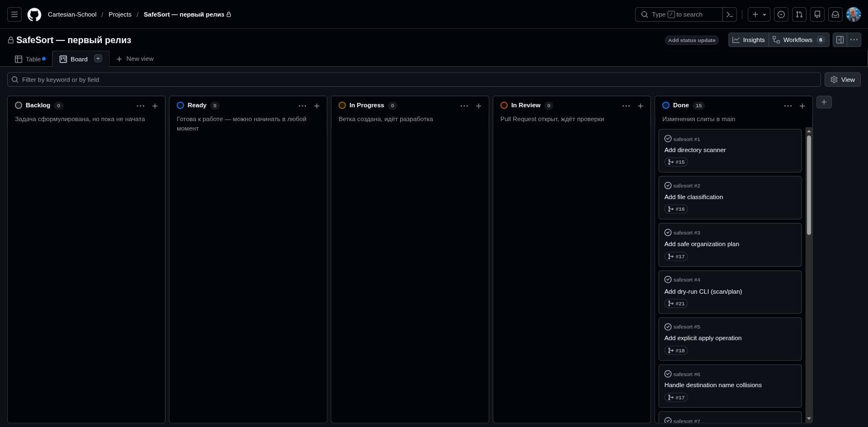Open the create new dropdown in header
Image resolution: width=868 pixels, height=427 pixels.
point(759,14)
